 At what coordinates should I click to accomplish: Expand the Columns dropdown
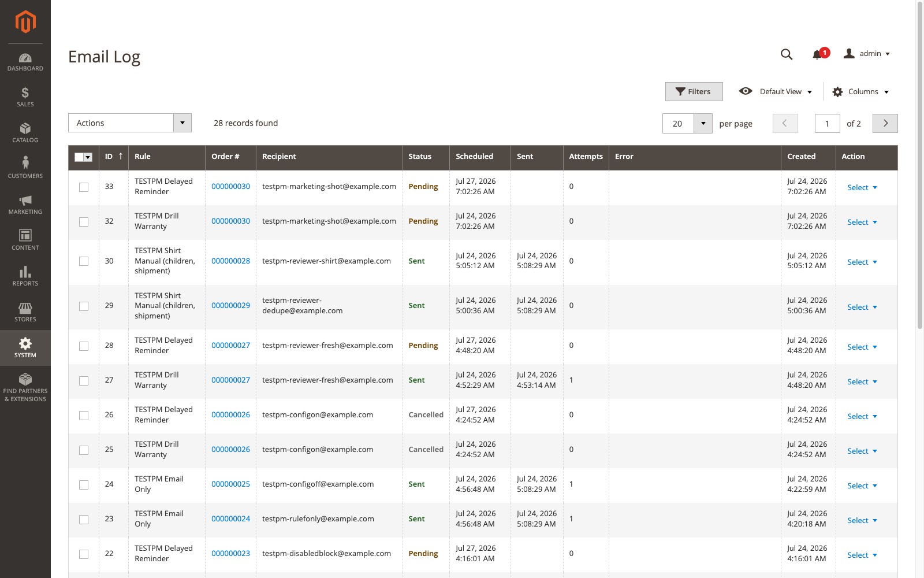point(860,92)
